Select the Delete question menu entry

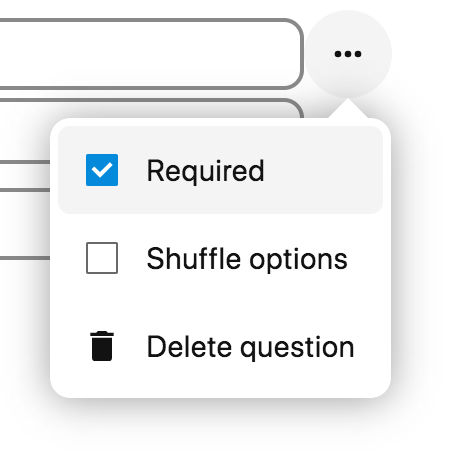tap(220, 346)
